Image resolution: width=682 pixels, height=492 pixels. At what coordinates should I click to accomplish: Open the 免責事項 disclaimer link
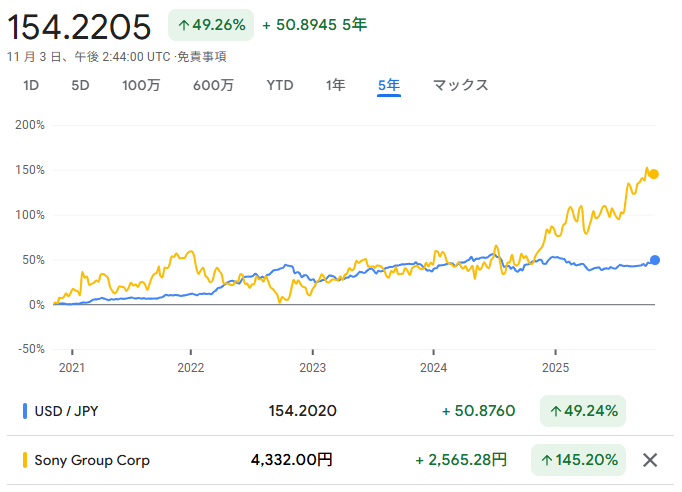(x=203, y=57)
